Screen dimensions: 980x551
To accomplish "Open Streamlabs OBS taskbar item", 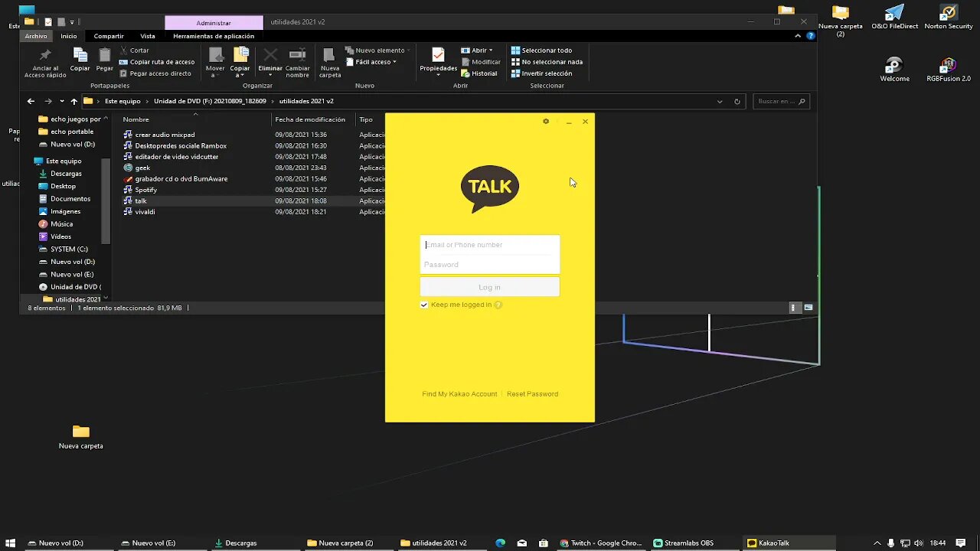I will [x=684, y=543].
